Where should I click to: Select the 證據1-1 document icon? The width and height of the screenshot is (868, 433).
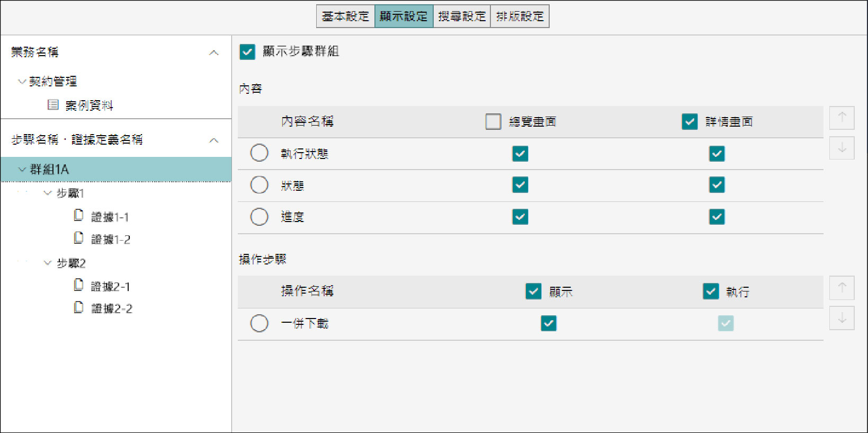click(x=78, y=215)
